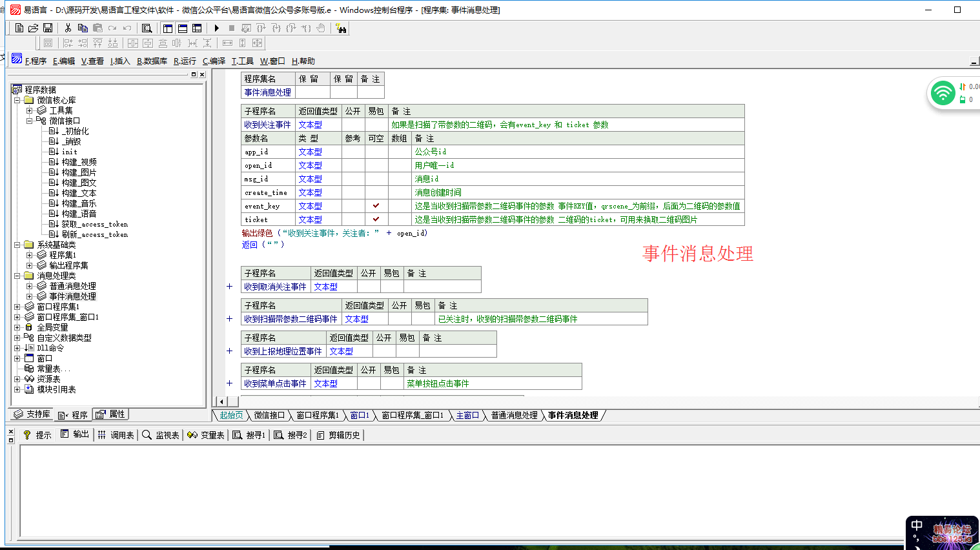Select the 获取_access_token tree item
980x550 pixels.
(x=94, y=224)
